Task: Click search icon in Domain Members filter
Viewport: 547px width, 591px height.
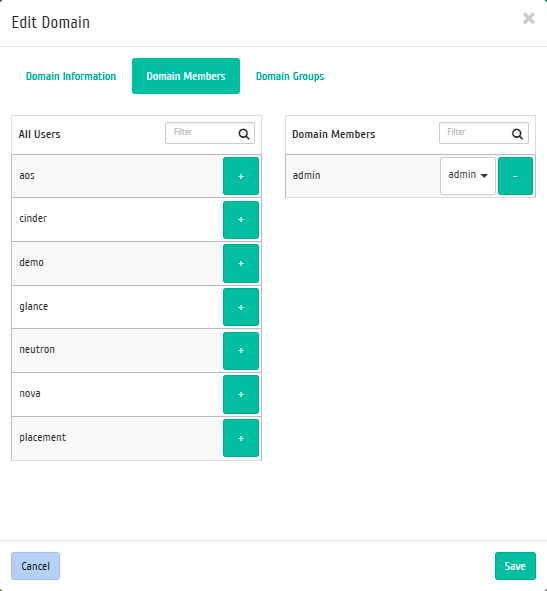Action: [x=518, y=134]
